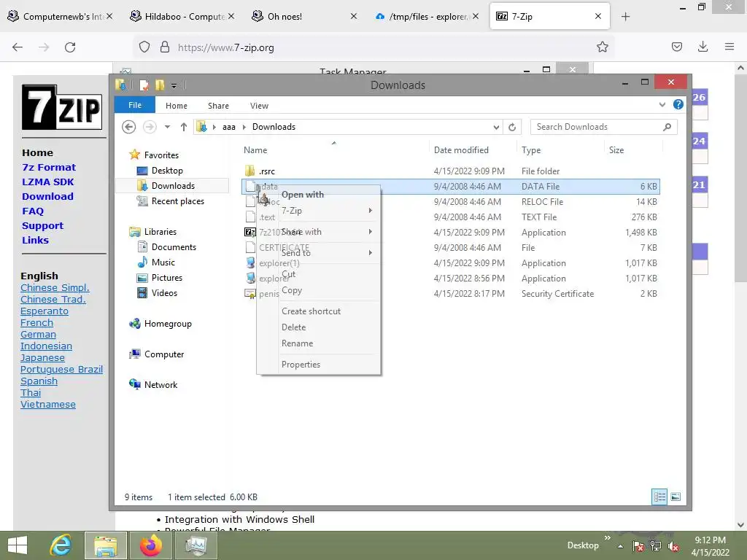
Task: Select Computer in the navigation pane
Action: tap(164, 354)
